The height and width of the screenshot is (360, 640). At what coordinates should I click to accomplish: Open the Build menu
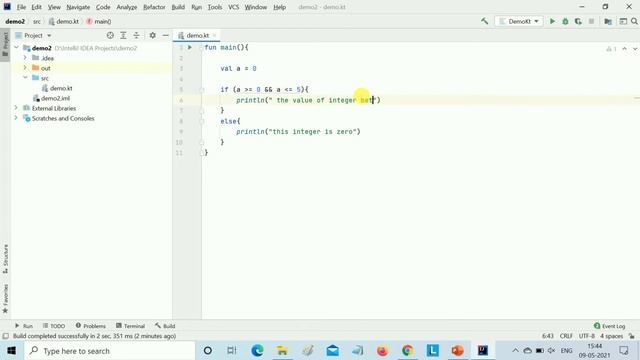coord(178,7)
